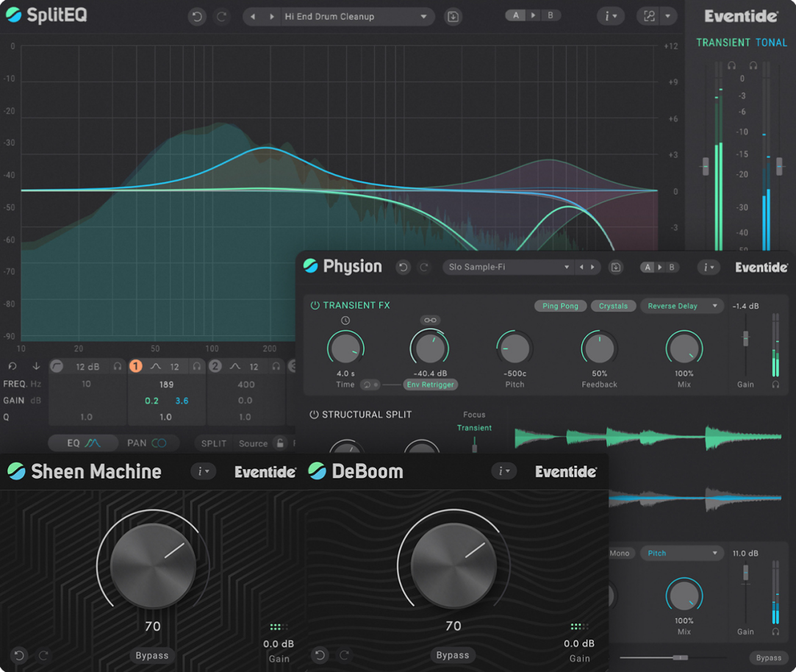Open the Hi End Drum Cleanup preset dropdown
The height and width of the screenshot is (672, 796).
(338, 15)
